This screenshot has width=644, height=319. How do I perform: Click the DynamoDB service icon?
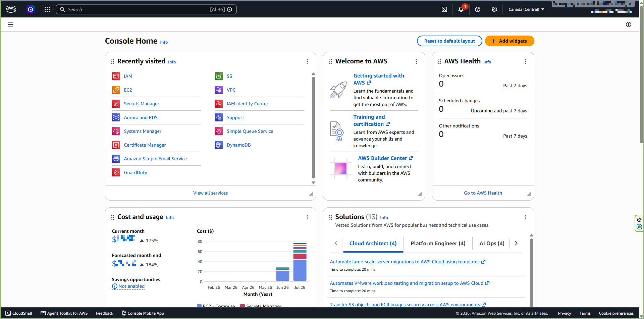(x=219, y=145)
